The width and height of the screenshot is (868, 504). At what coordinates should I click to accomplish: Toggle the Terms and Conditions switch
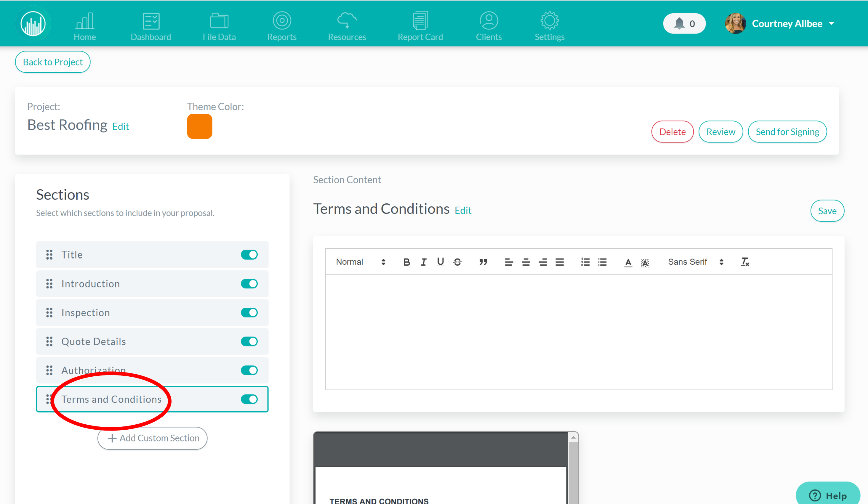pos(249,399)
